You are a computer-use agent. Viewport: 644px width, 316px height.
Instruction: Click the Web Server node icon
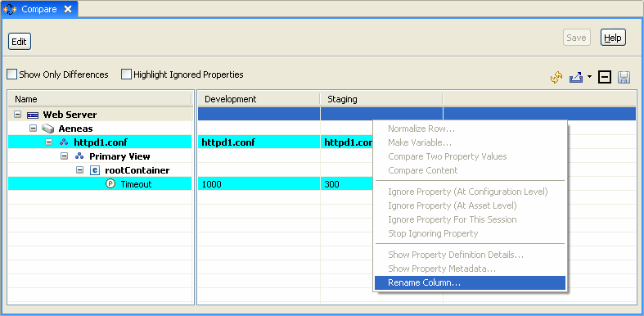[33, 115]
